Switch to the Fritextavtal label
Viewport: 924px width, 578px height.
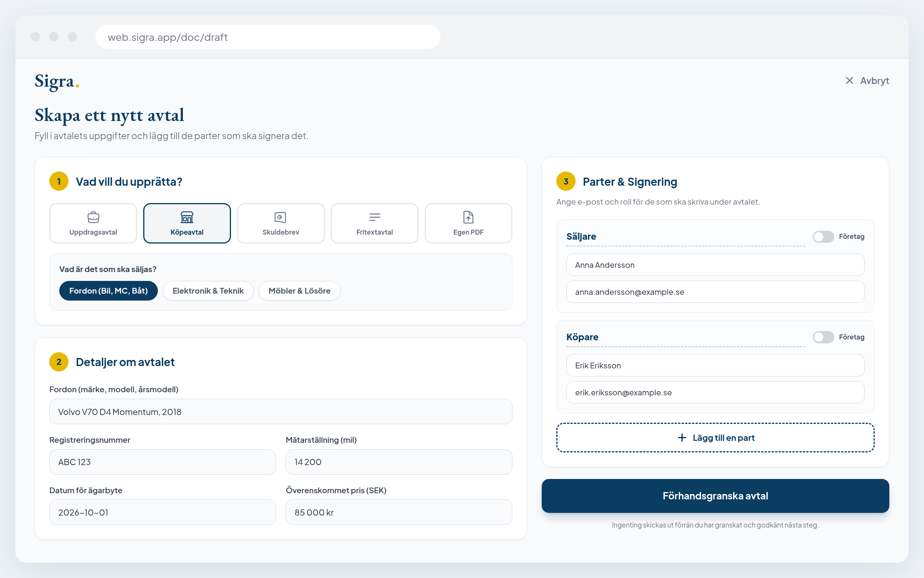pyautogui.click(x=375, y=232)
